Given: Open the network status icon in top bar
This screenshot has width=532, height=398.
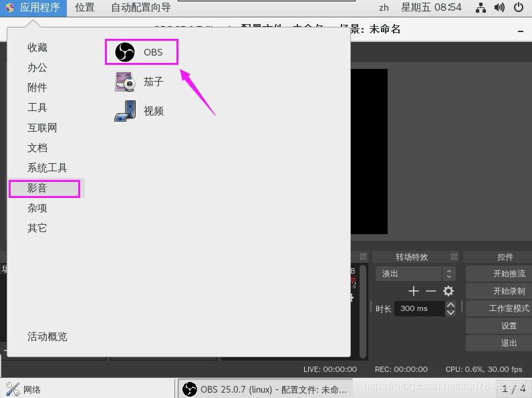Looking at the screenshot, I should coord(481,7).
